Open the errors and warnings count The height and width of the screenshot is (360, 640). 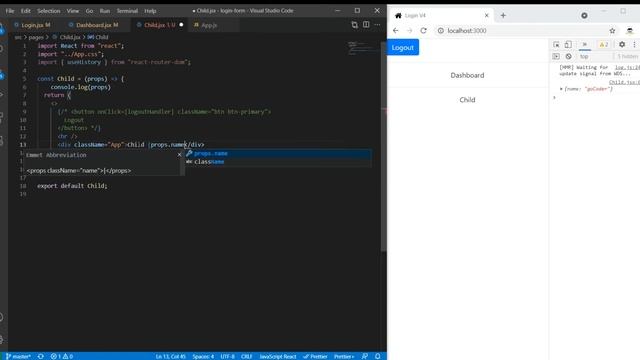point(62,356)
